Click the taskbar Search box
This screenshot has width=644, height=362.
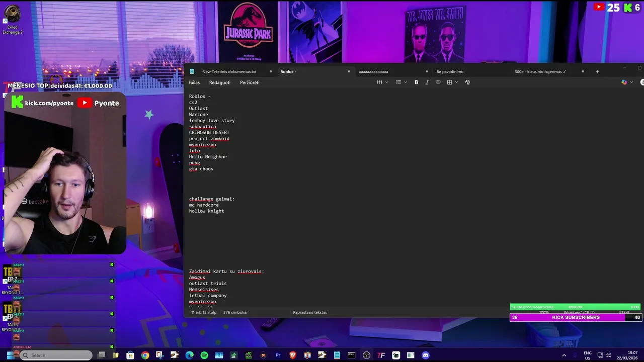click(57, 355)
